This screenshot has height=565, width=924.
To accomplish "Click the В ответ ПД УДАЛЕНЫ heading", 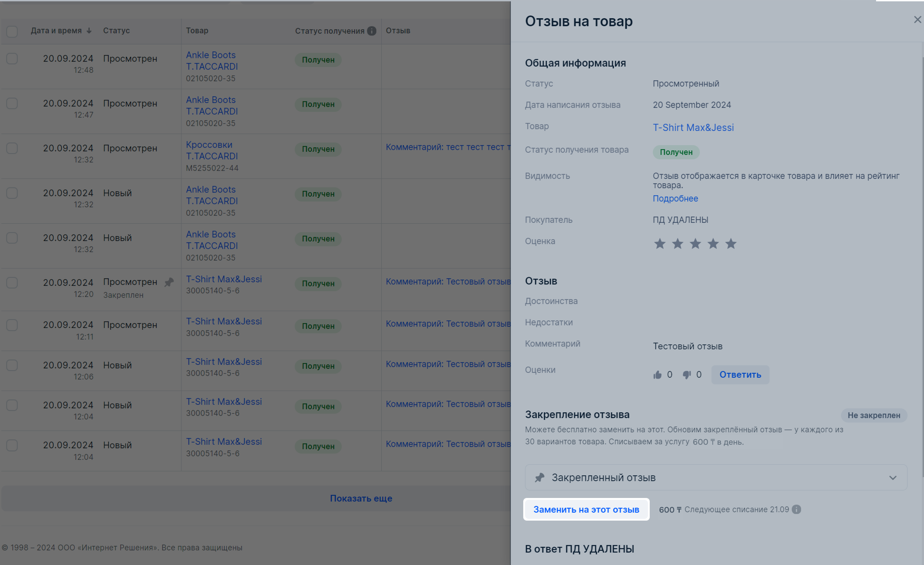I will (579, 549).
